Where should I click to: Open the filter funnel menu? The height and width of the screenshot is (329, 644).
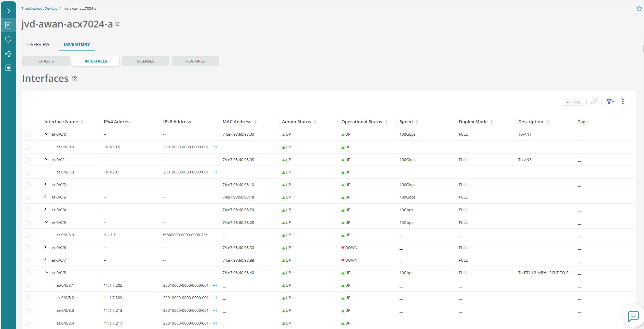point(610,102)
